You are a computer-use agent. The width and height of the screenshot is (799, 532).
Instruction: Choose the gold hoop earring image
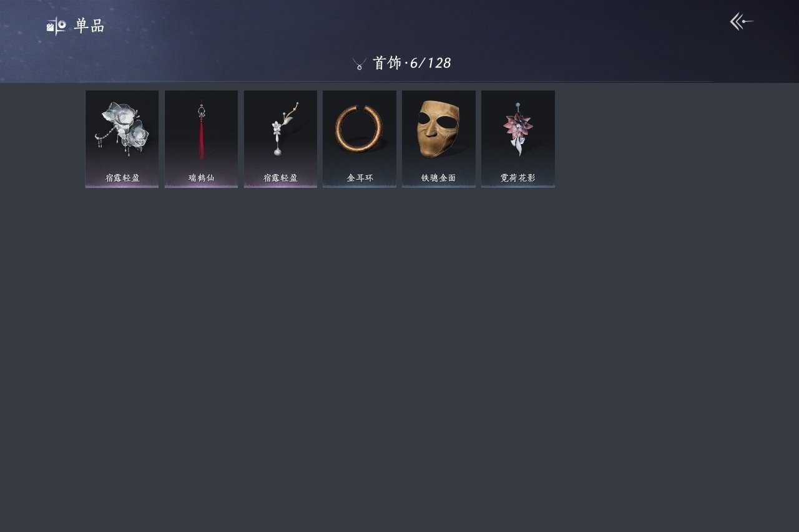point(359,129)
